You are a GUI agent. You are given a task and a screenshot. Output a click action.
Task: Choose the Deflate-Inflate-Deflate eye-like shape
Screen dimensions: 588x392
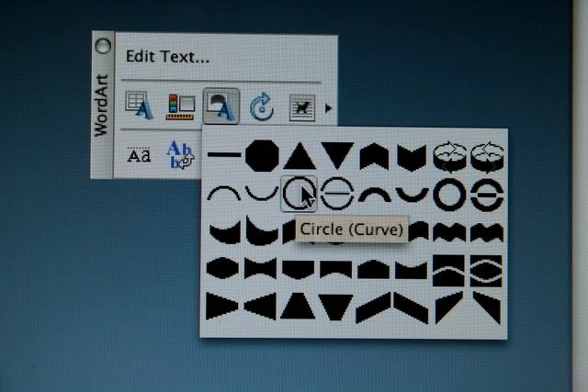[486, 271]
